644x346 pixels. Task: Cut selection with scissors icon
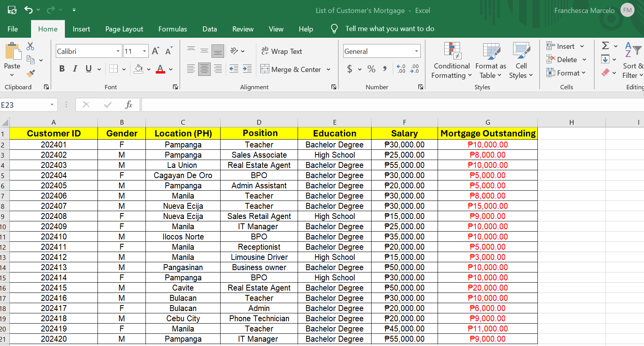(30, 46)
